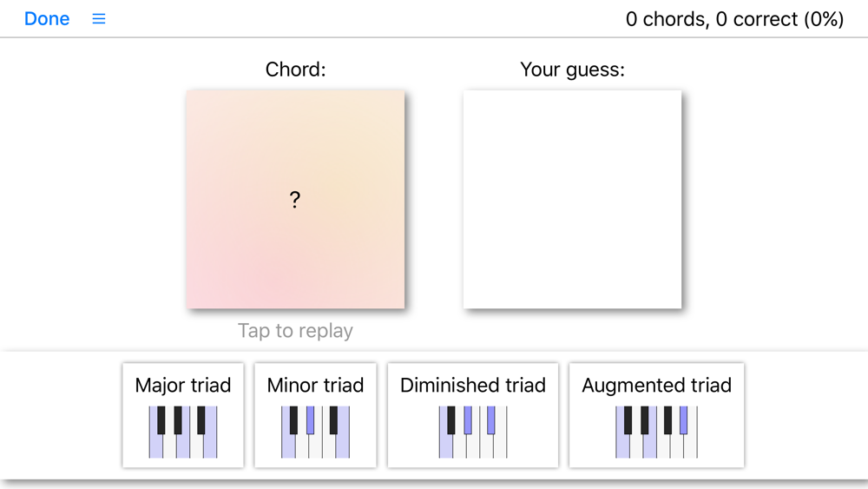Click the question mark on chord card

click(295, 200)
